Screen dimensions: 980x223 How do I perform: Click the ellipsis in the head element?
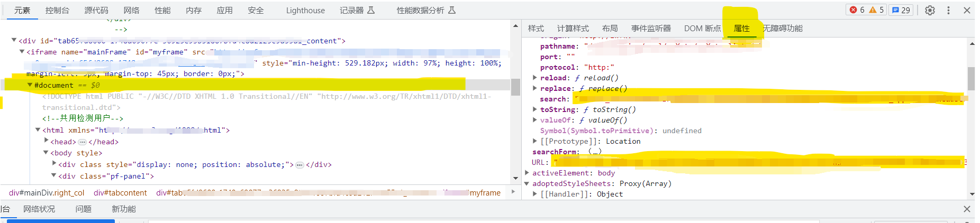tap(82, 142)
